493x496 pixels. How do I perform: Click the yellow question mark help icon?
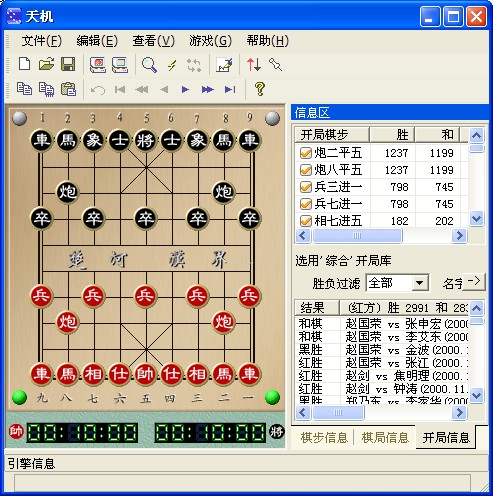tap(259, 89)
